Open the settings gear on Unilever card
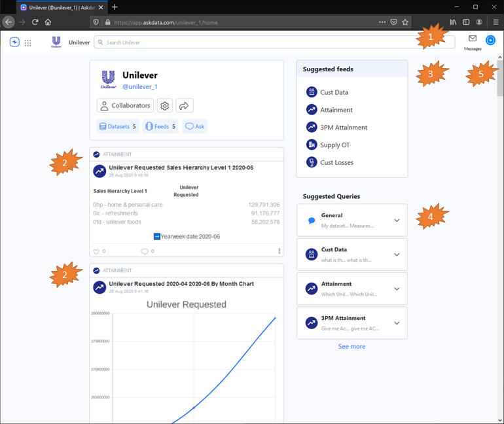The height and width of the screenshot is (424, 504). (x=164, y=106)
